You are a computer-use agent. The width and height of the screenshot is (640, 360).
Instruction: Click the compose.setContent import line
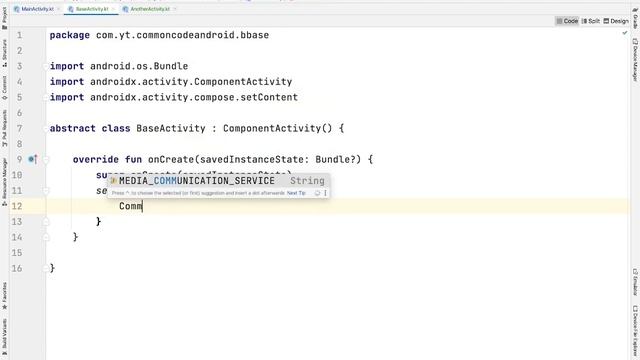(x=173, y=97)
